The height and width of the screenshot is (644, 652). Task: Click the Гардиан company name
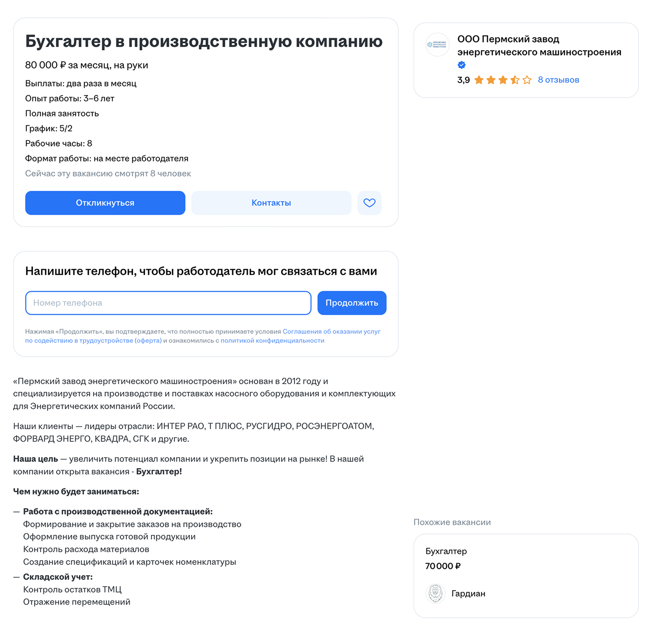click(x=469, y=593)
